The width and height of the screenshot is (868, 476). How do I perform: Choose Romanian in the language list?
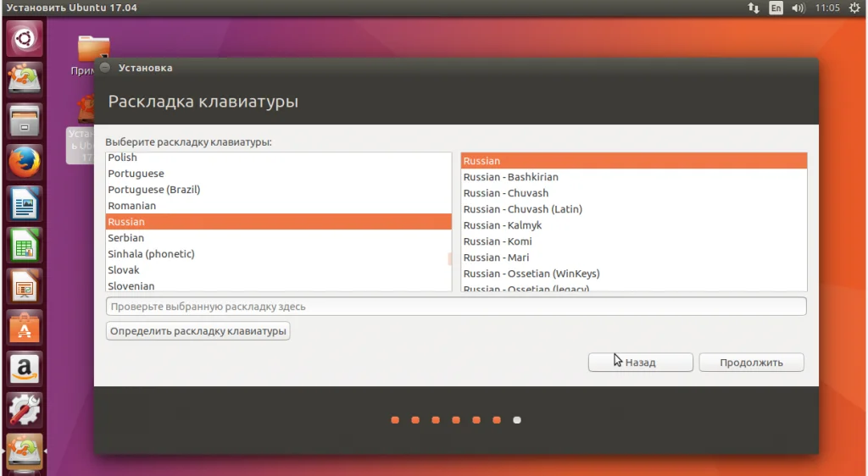click(278, 206)
